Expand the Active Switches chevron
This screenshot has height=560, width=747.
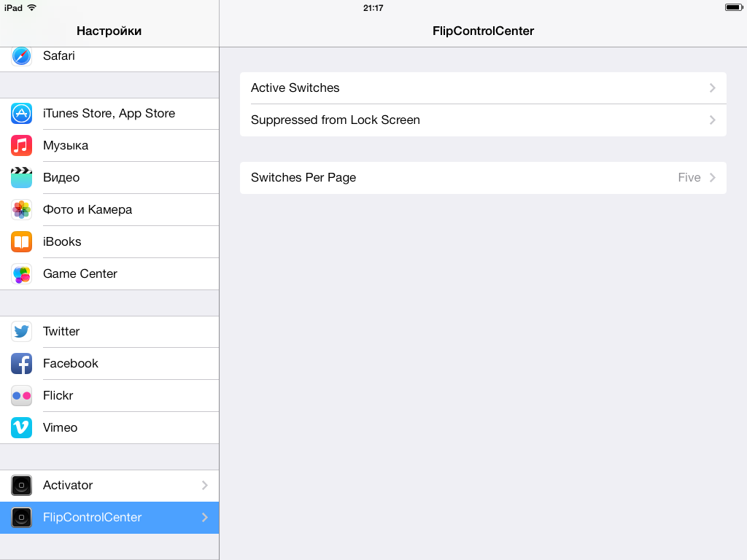712,88
